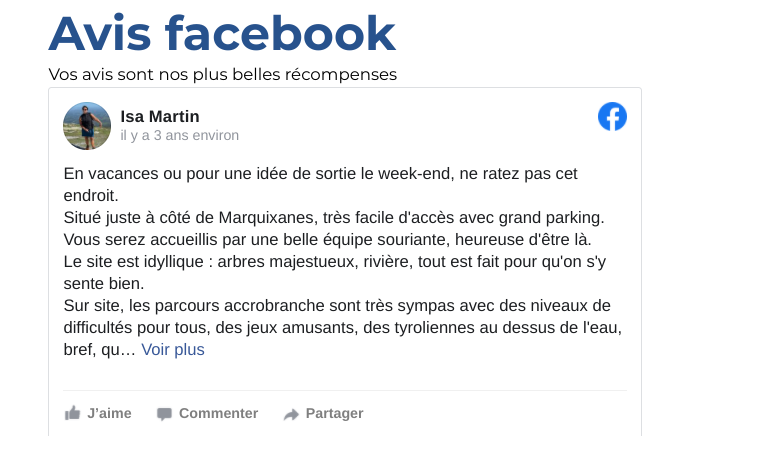The height and width of the screenshot is (449, 772).
Task: Click the line 'Vous serez accueillis par une belle équipe'
Action: click(x=327, y=240)
